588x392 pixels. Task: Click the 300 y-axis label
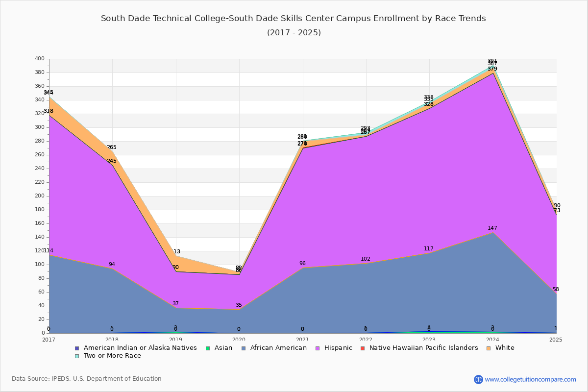40,127
